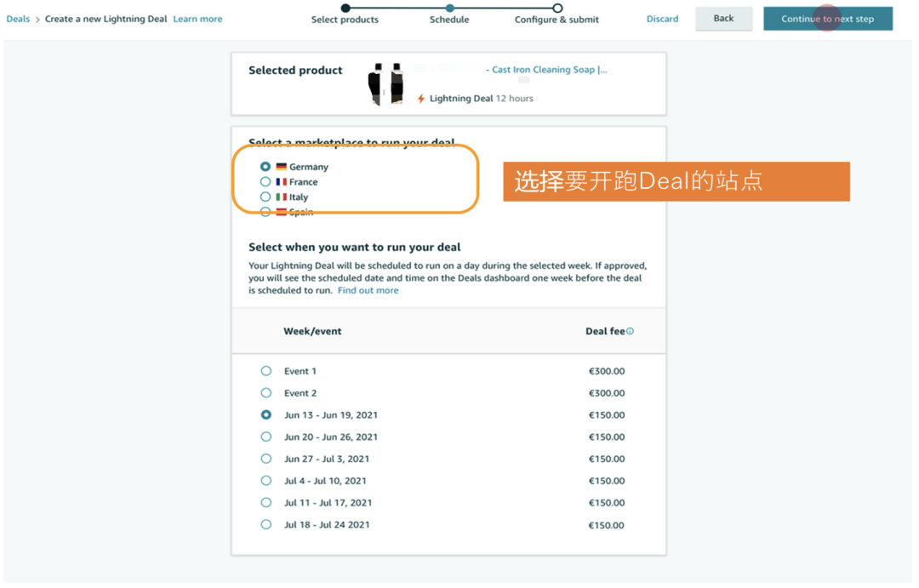Pick the Jun 20 - Jun 26 week

266,437
